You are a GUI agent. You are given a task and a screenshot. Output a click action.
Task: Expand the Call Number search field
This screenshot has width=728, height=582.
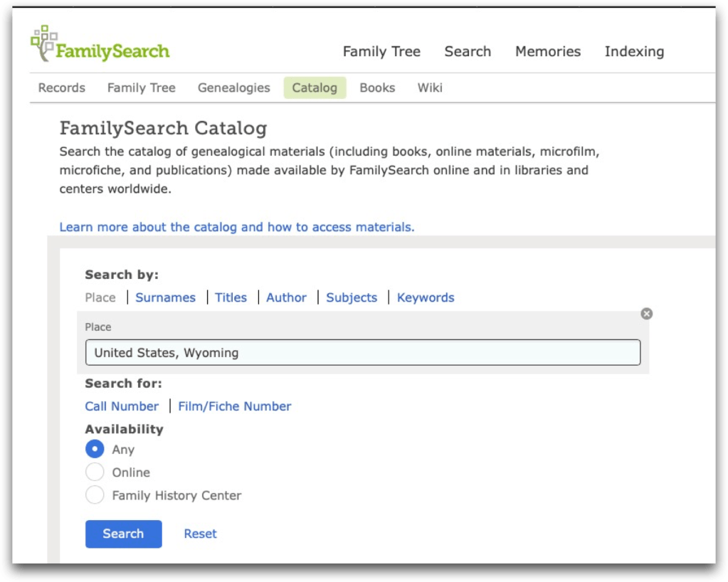coord(122,406)
